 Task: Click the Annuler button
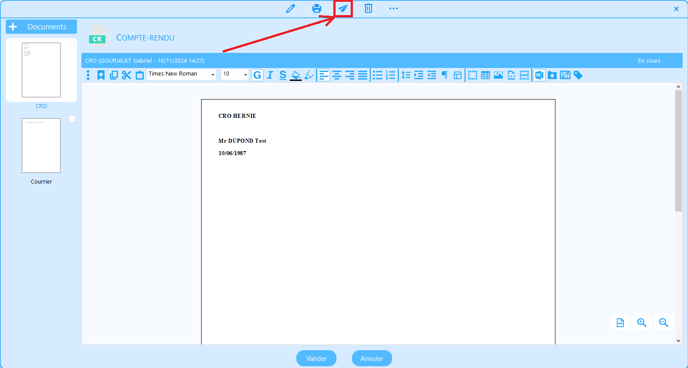tap(372, 358)
